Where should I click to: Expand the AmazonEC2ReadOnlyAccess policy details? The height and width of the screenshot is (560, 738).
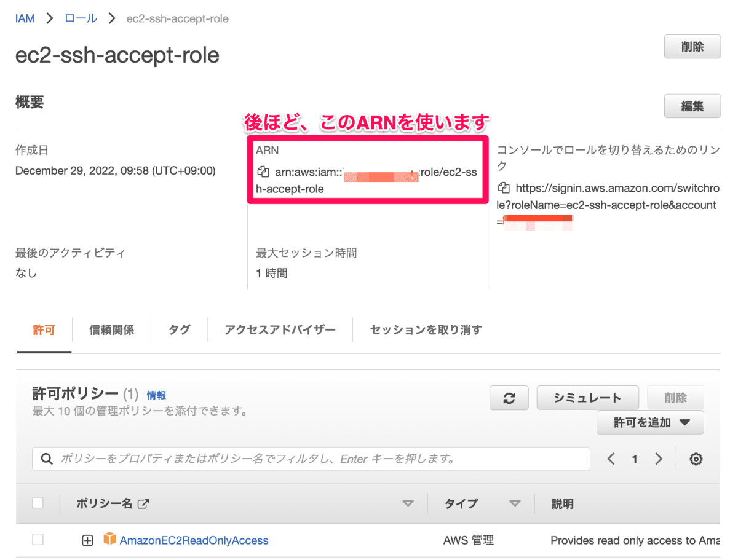point(87,541)
